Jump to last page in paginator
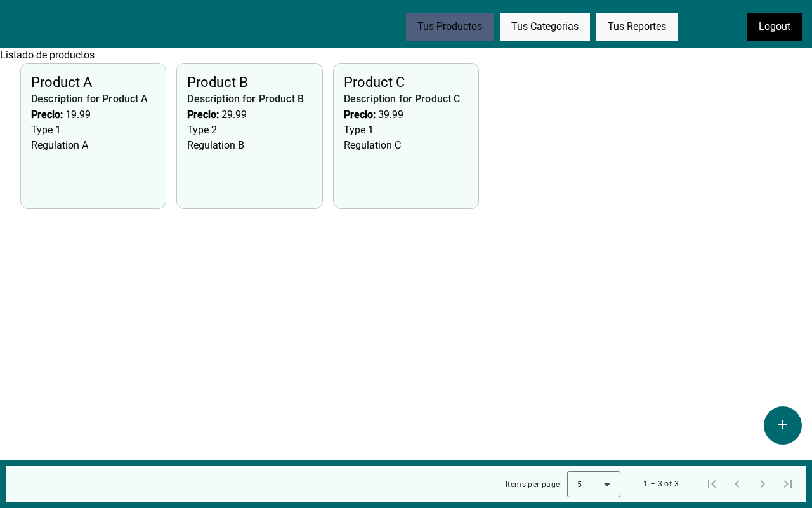The image size is (812, 508). 788,484
